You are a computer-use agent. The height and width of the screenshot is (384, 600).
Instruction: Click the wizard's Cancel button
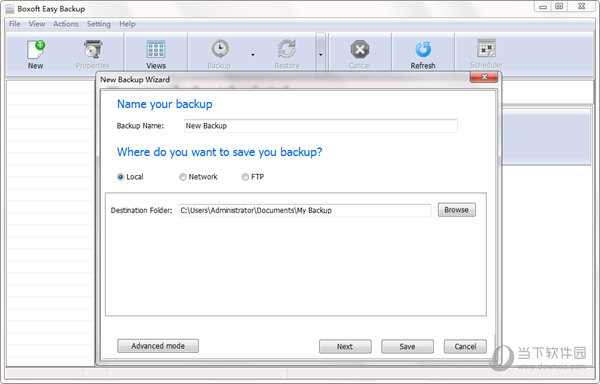[x=465, y=347]
